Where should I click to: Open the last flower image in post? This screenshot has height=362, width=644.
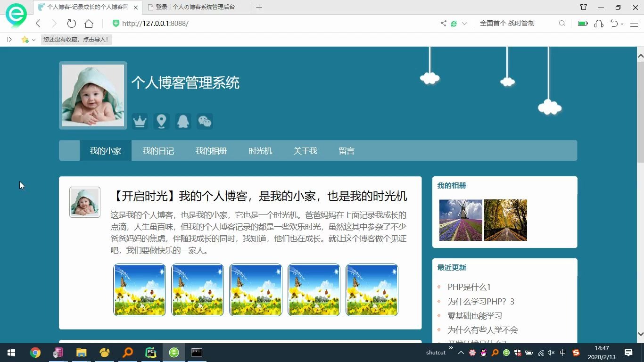[x=372, y=290]
